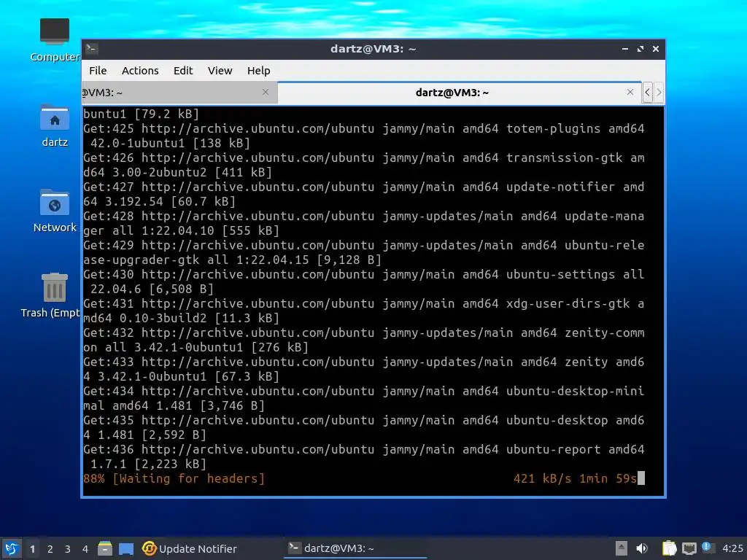Screen dimensions: 747x560
Task: Click the terminal icon in the title bar
Action: pos(91,48)
